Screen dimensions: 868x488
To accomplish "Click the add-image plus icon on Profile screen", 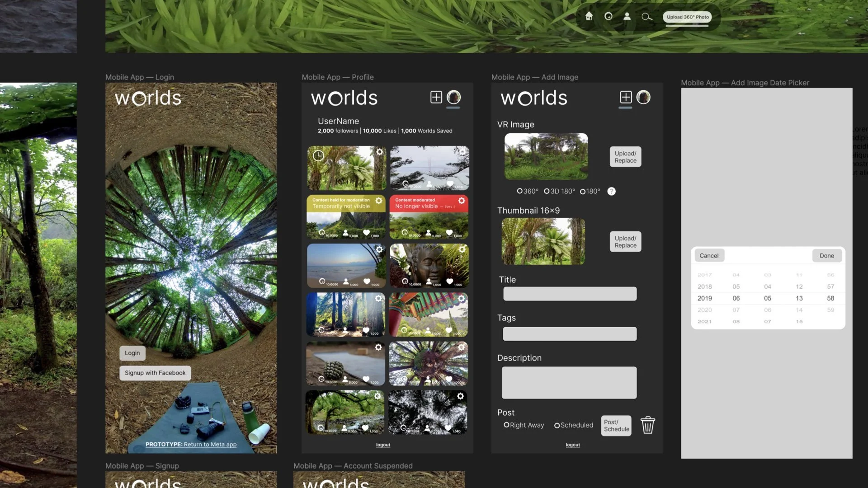I will point(436,97).
